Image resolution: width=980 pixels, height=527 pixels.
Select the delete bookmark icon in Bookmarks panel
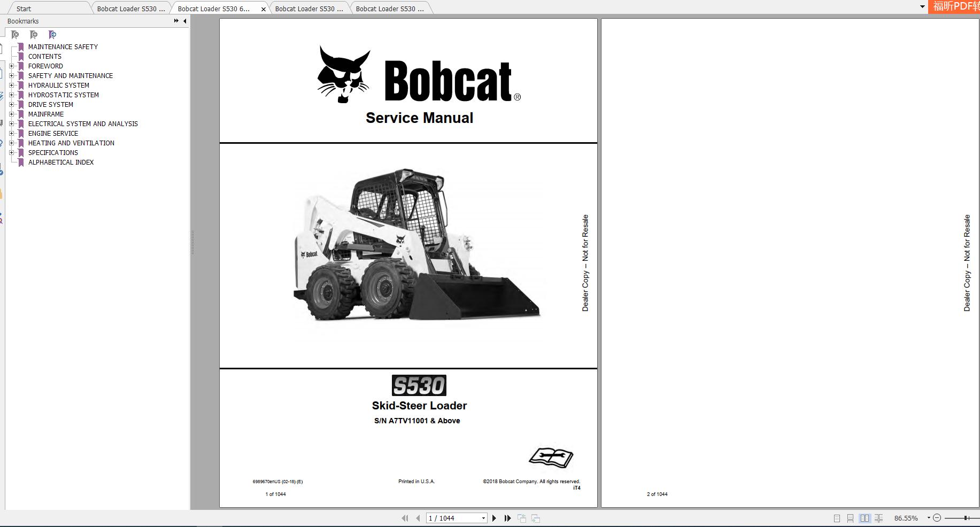[x=16, y=35]
